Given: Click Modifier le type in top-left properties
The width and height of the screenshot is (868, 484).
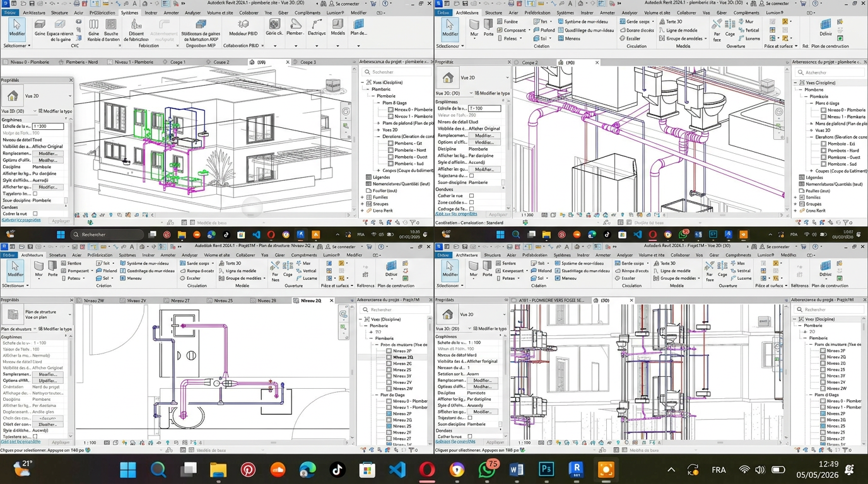Looking at the screenshot, I should point(55,111).
